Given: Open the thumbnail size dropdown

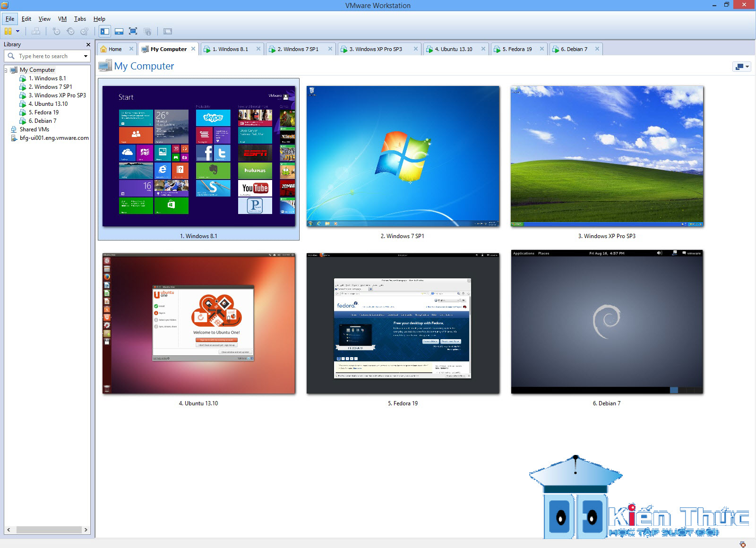Looking at the screenshot, I should click(x=741, y=67).
